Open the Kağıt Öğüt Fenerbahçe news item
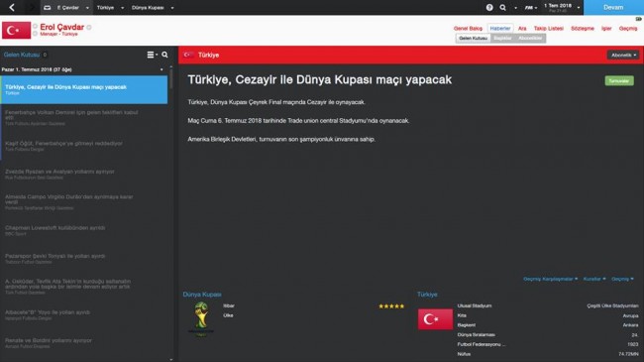644x362 pixels. click(84, 146)
